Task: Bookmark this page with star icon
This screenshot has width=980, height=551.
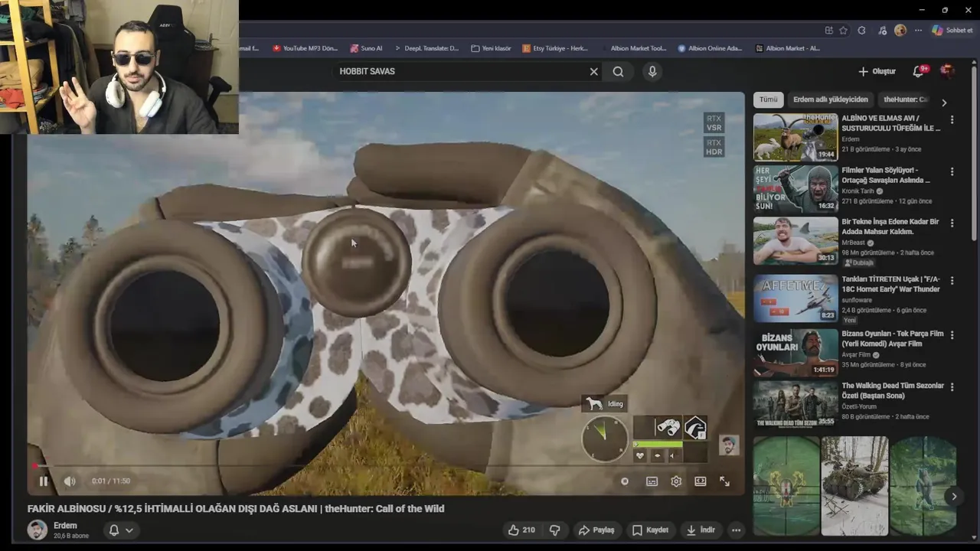Action: [x=844, y=31]
